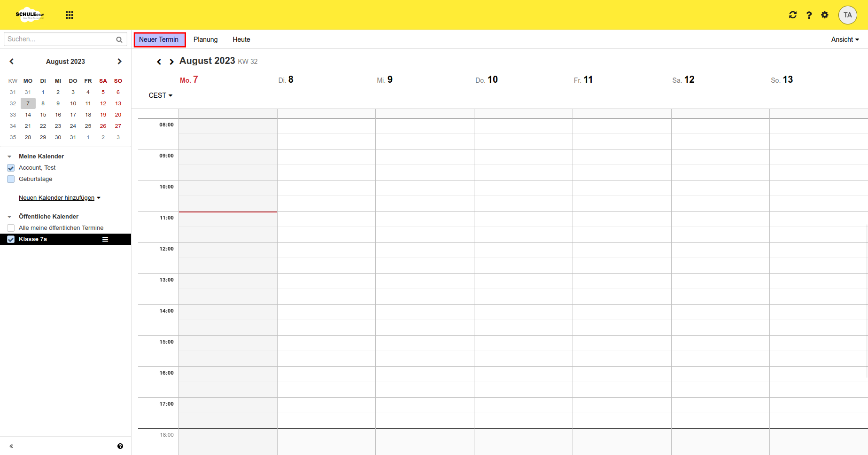Collapse the Meine Kalender section
This screenshot has height=455, width=868.
point(9,157)
